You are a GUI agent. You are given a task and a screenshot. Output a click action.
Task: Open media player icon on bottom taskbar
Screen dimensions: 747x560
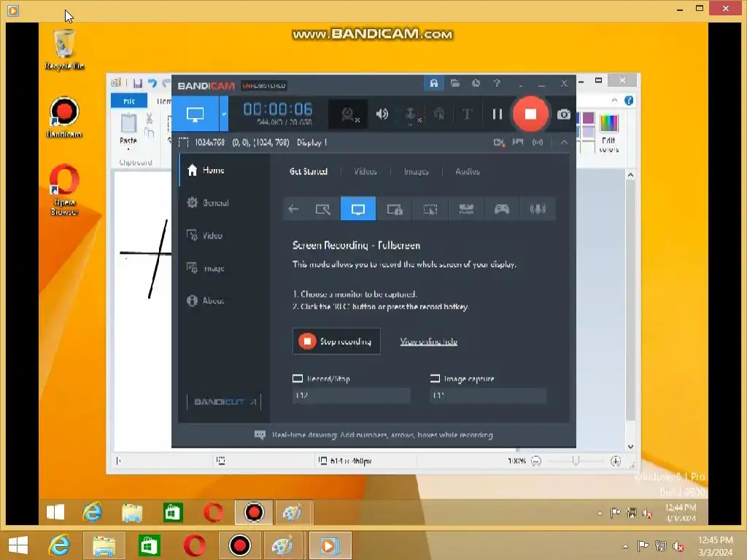[x=330, y=545]
